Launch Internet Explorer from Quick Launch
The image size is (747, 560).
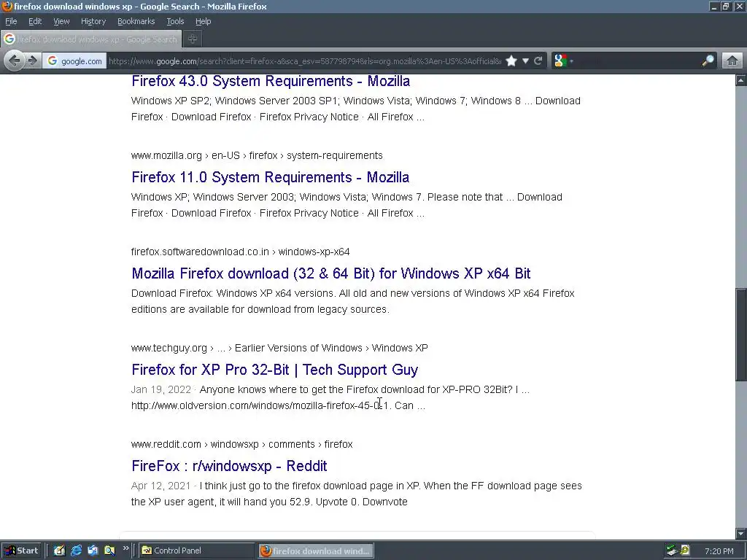76,551
